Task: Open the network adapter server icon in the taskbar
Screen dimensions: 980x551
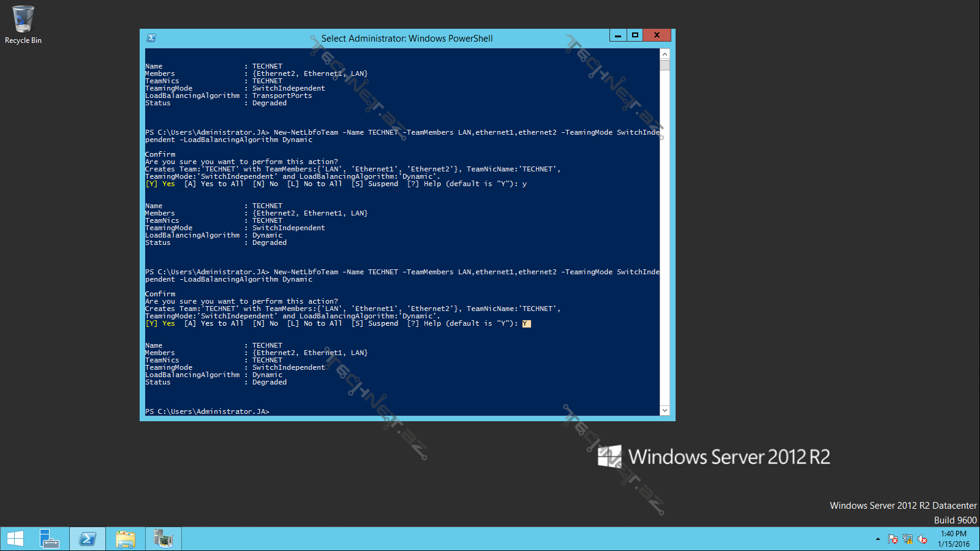Action: pyautogui.click(x=164, y=539)
